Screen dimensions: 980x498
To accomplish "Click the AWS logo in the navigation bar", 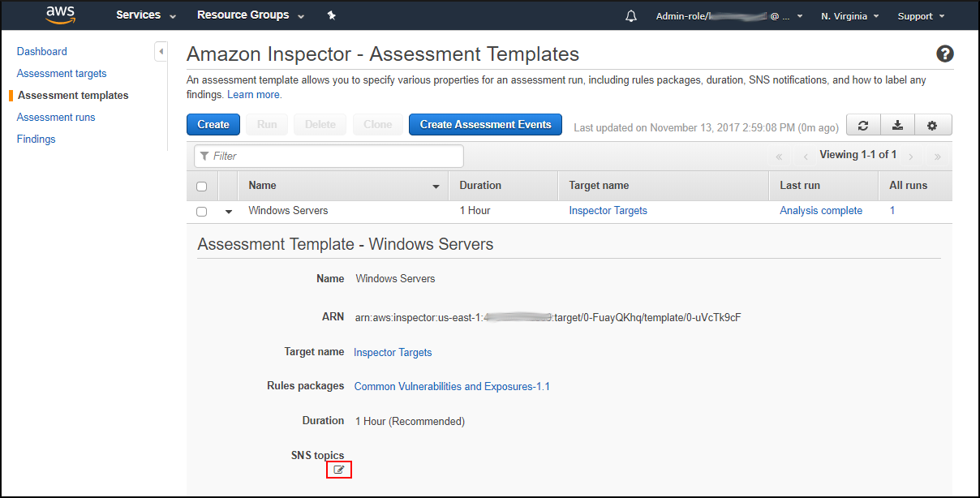I will [x=61, y=15].
